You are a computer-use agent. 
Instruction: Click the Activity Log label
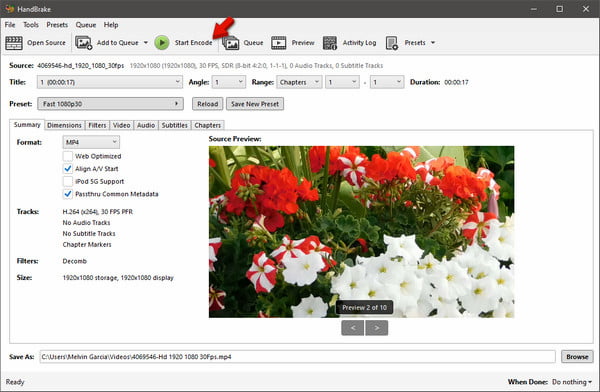point(359,43)
